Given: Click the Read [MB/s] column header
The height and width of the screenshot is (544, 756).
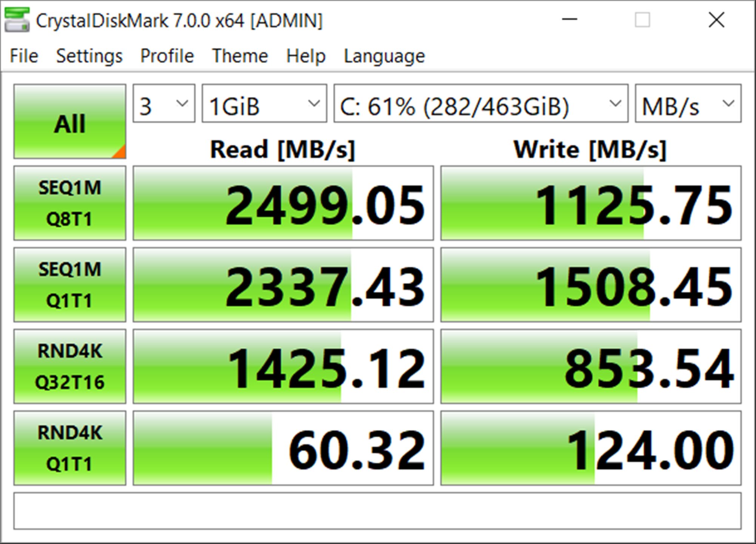Looking at the screenshot, I should pyautogui.click(x=282, y=150).
